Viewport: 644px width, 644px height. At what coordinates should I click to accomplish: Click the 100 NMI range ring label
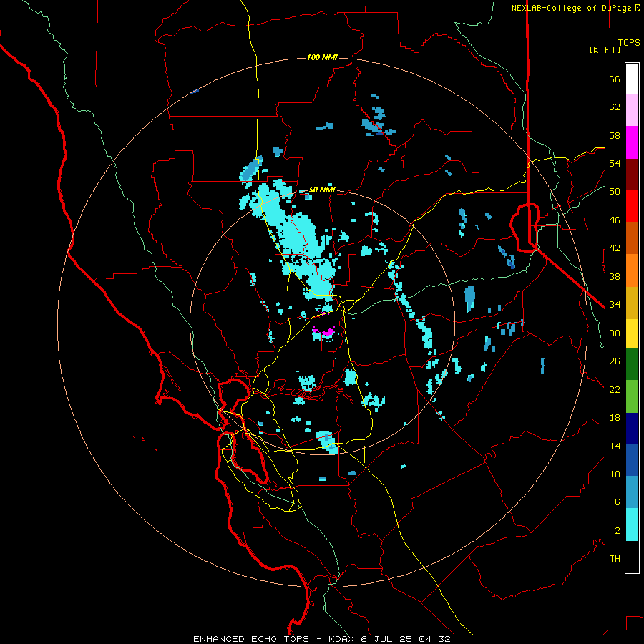[322, 57]
